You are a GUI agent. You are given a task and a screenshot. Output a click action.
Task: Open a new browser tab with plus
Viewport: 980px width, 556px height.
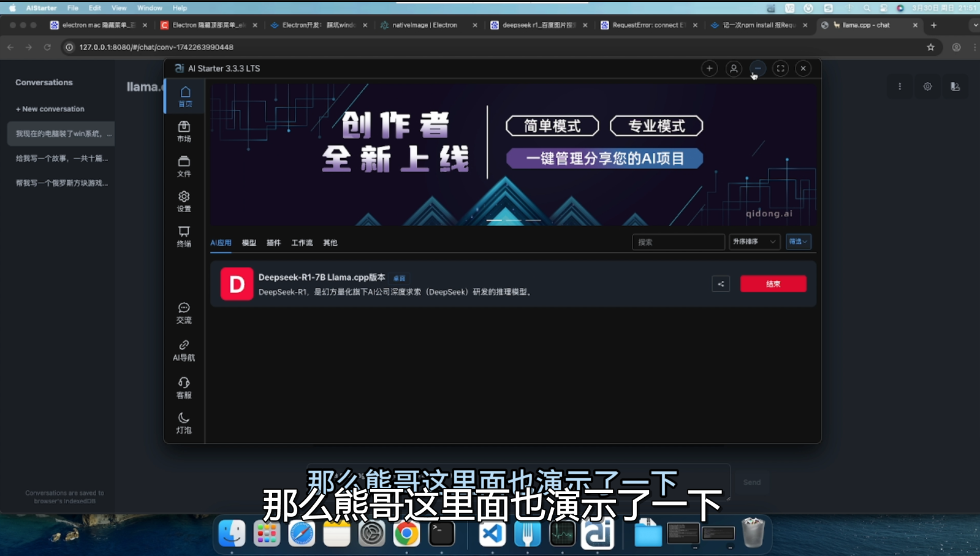tap(933, 25)
